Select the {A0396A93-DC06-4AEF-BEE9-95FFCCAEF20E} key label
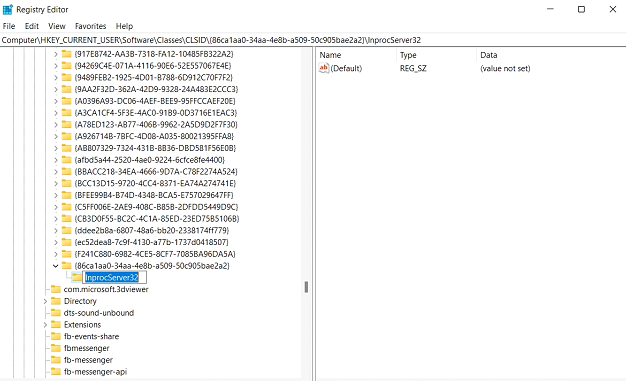This screenshot has width=626, height=381. click(155, 101)
